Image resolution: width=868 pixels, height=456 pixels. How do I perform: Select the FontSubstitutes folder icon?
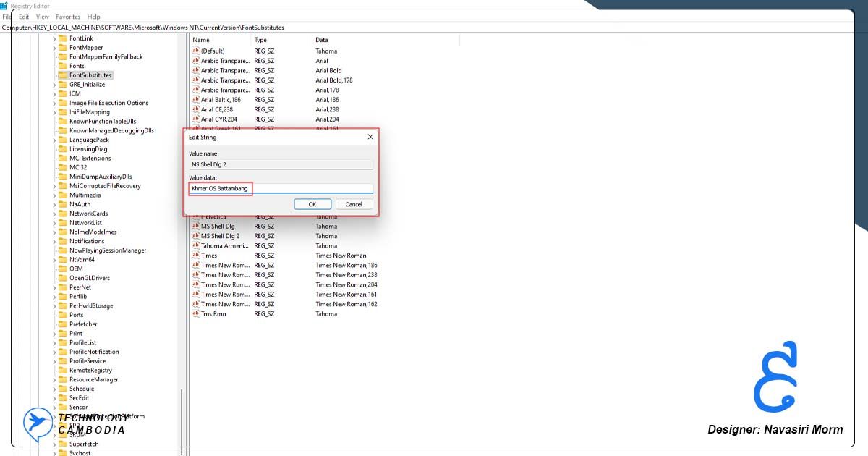tap(63, 75)
